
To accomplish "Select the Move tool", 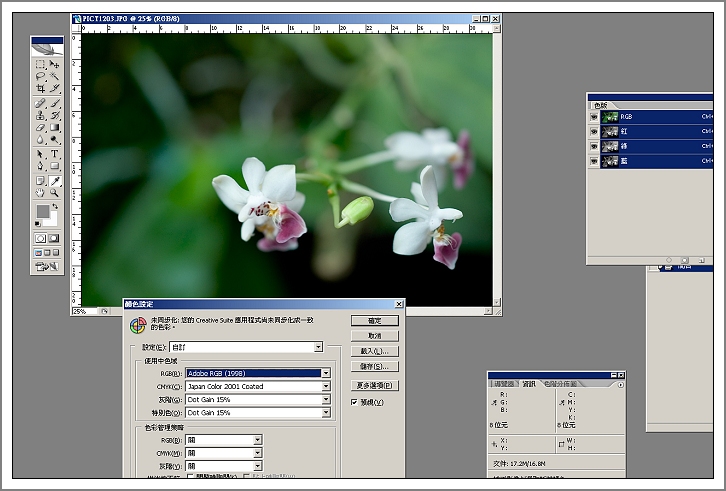I will [x=55, y=64].
